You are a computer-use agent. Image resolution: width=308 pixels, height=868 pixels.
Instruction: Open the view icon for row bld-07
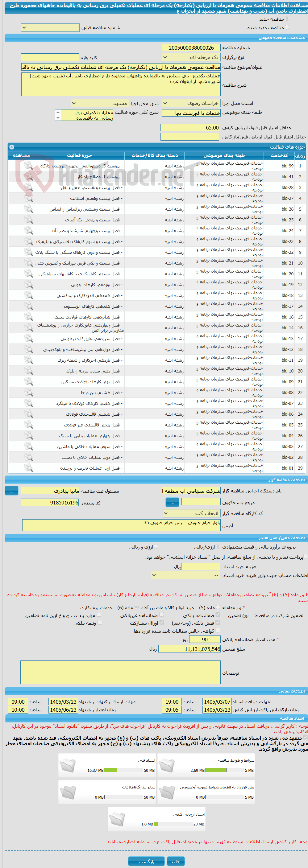(x=28, y=403)
